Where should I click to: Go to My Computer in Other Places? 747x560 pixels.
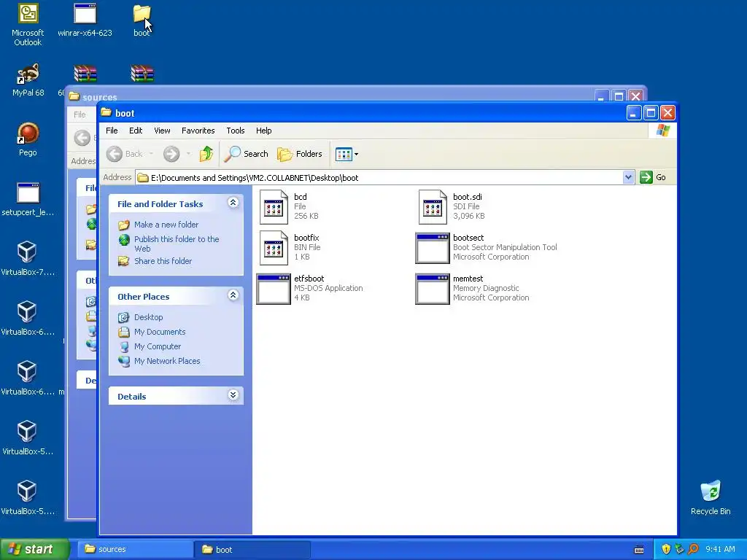click(x=158, y=346)
